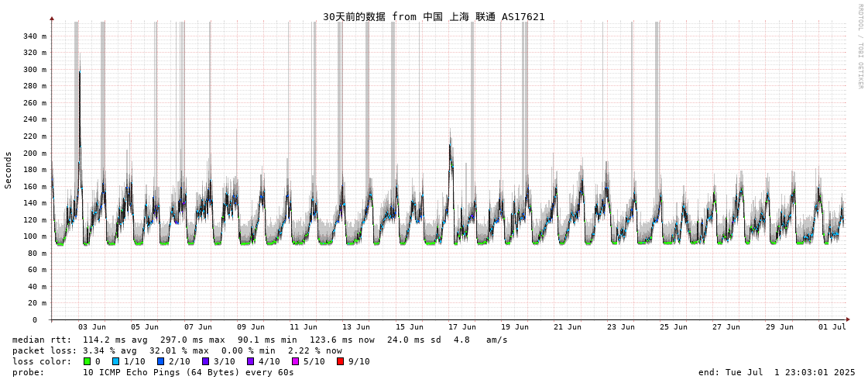Click the "90.1 ms min" rtt value
Screen dimensions: 868x383
[267, 340]
